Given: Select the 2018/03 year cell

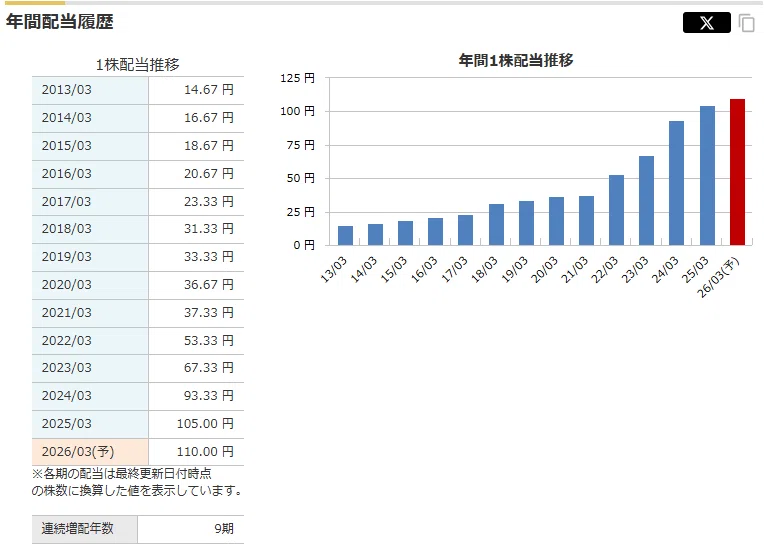Looking at the screenshot, I should coord(90,229).
